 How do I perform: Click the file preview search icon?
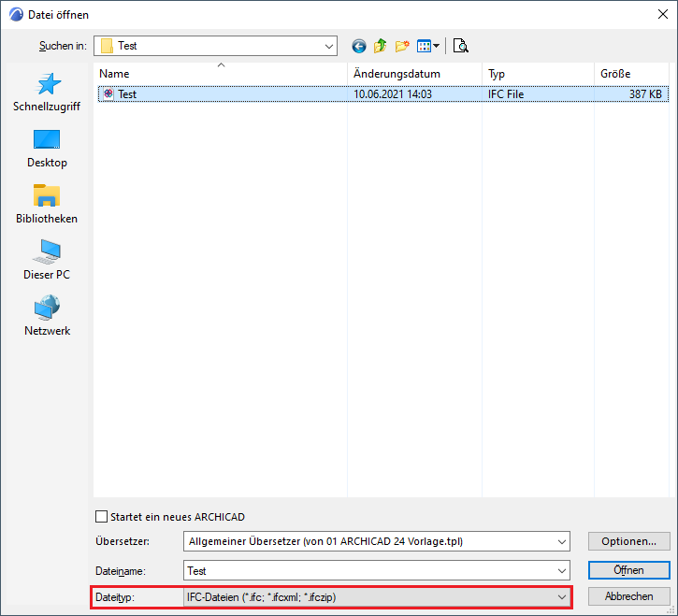coord(460,46)
